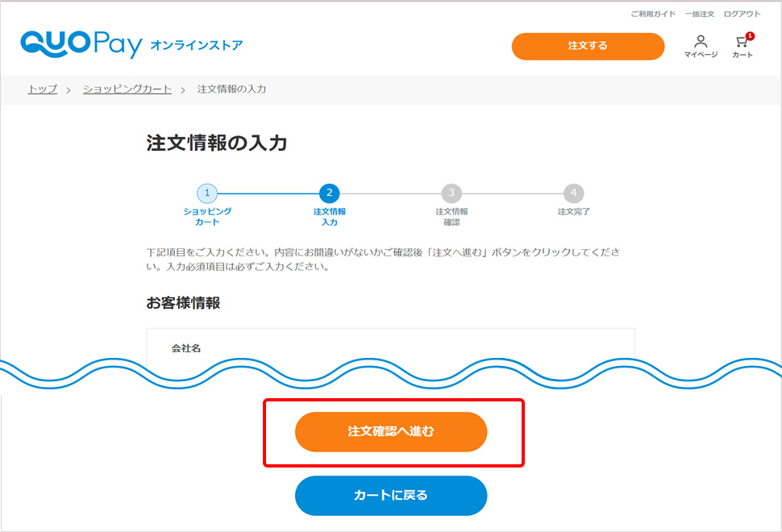This screenshot has width=782, height=532.
Task: Go to ショッピングカート breadcrumb link
Action: click(x=127, y=89)
